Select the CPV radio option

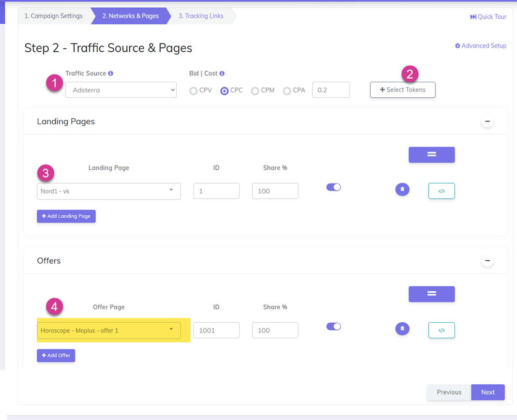pyautogui.click(x=193, y=91)
